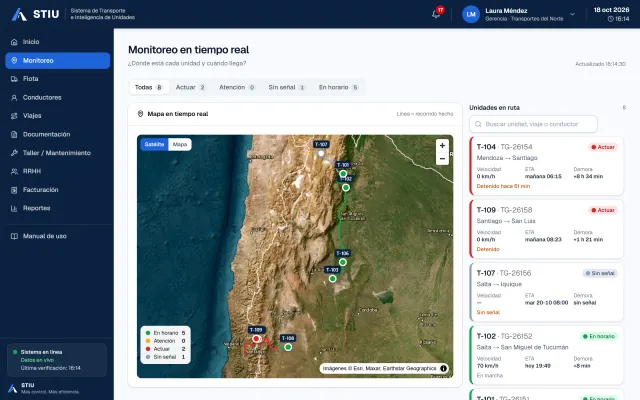Click the Viajes route icon
The width and height of the screenshot is (640, 400).
[14, 116]
